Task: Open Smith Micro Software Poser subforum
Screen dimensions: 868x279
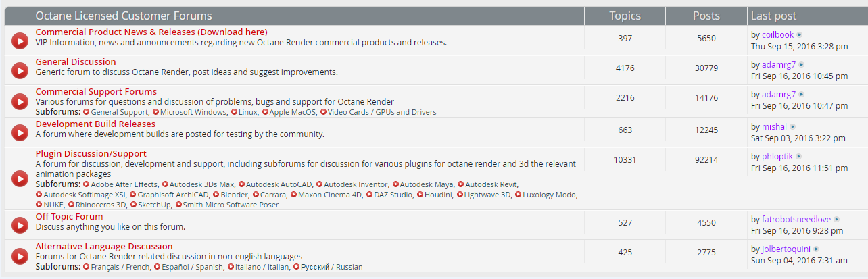Action: coord(231,205)
